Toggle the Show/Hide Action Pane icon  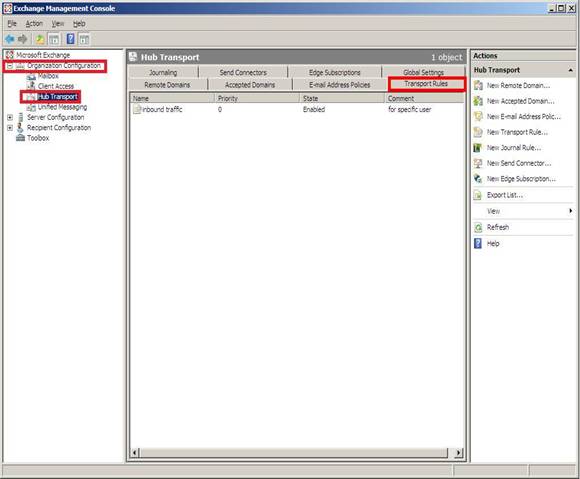[x=84, y=39]
